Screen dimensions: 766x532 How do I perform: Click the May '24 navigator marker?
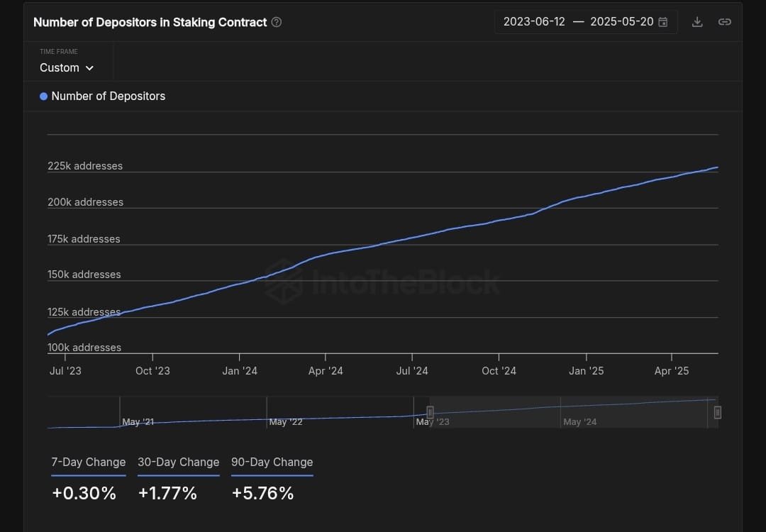coord(580,421)
